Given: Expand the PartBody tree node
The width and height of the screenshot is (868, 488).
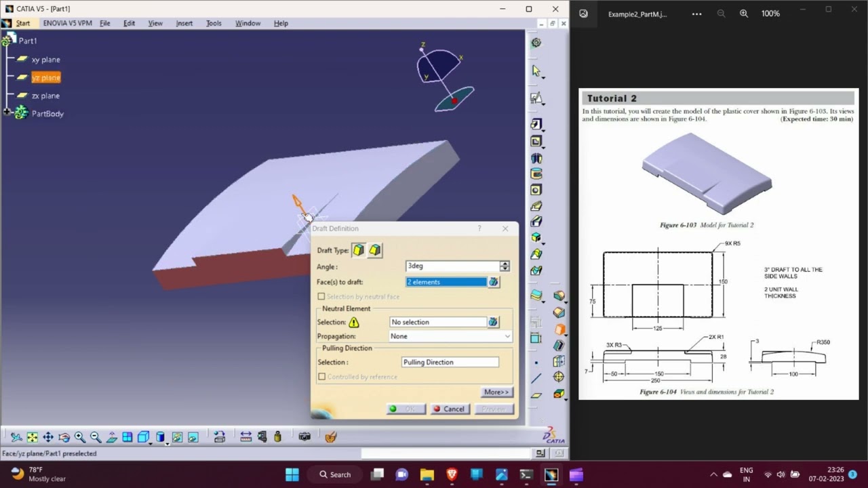Looking at the screenshot, I should click(x=6, y=113).
